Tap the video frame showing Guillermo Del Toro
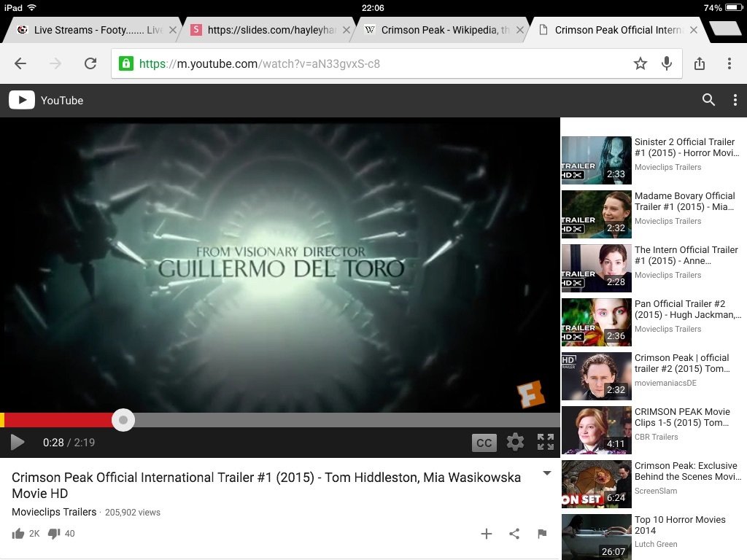747x560 pixels. coord(280,265)
